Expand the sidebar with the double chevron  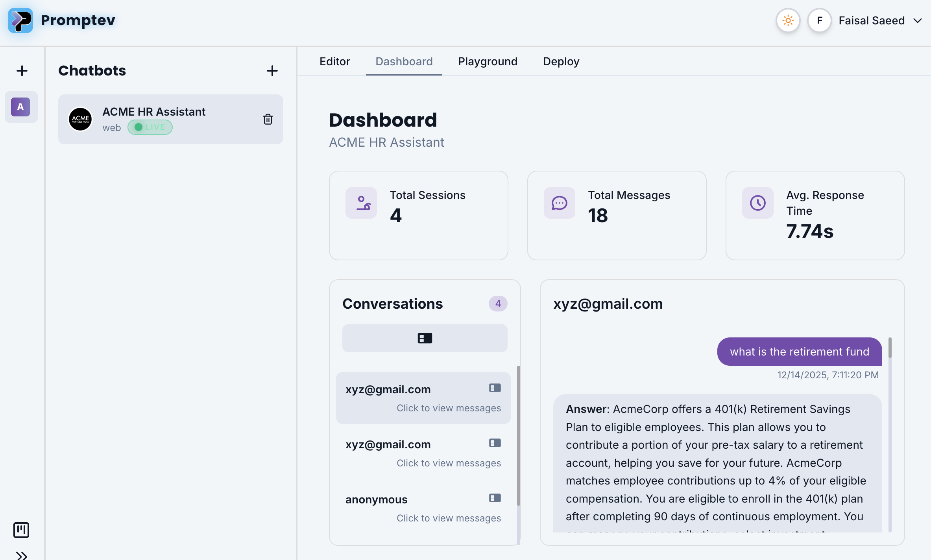[21, 555]
